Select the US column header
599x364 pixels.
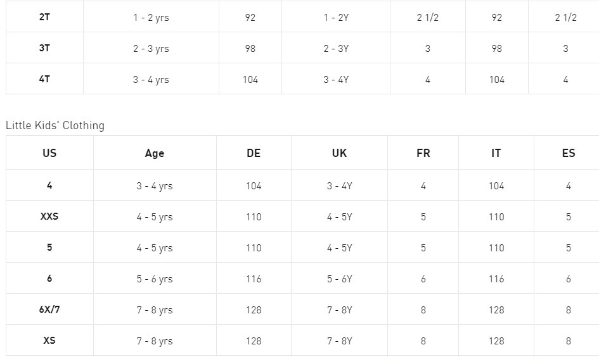[49, 153]
